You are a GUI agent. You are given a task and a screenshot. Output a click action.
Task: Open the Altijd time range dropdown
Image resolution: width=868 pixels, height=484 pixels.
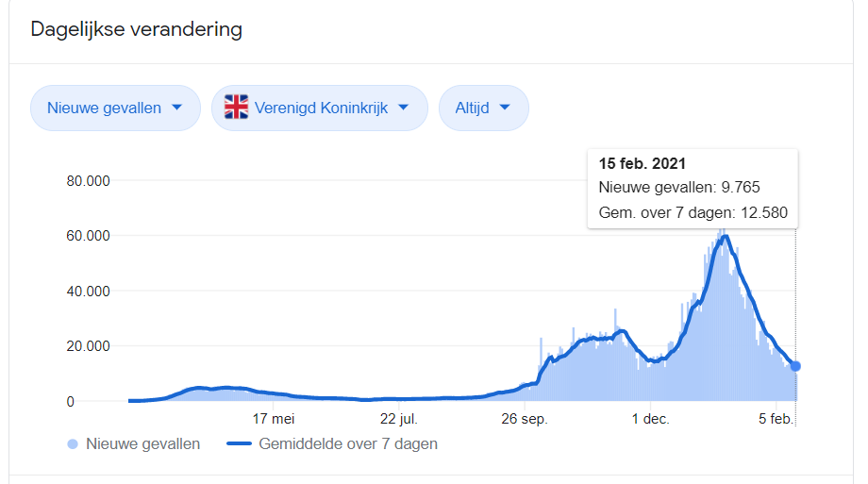484,108
